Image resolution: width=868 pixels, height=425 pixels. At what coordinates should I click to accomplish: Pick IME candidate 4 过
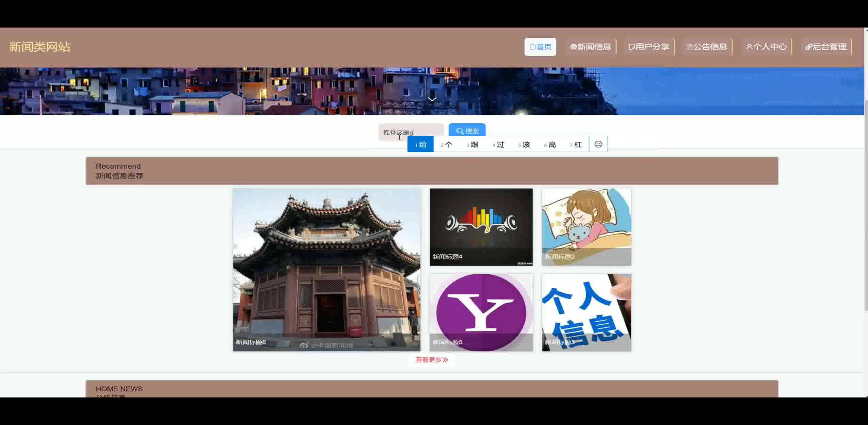(x=498, y=144)
